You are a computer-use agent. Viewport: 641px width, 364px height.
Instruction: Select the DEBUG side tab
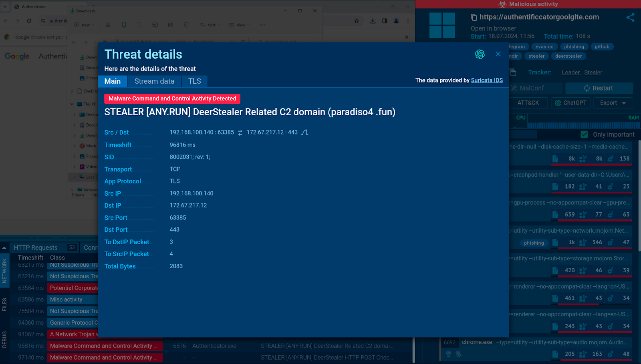4,339
